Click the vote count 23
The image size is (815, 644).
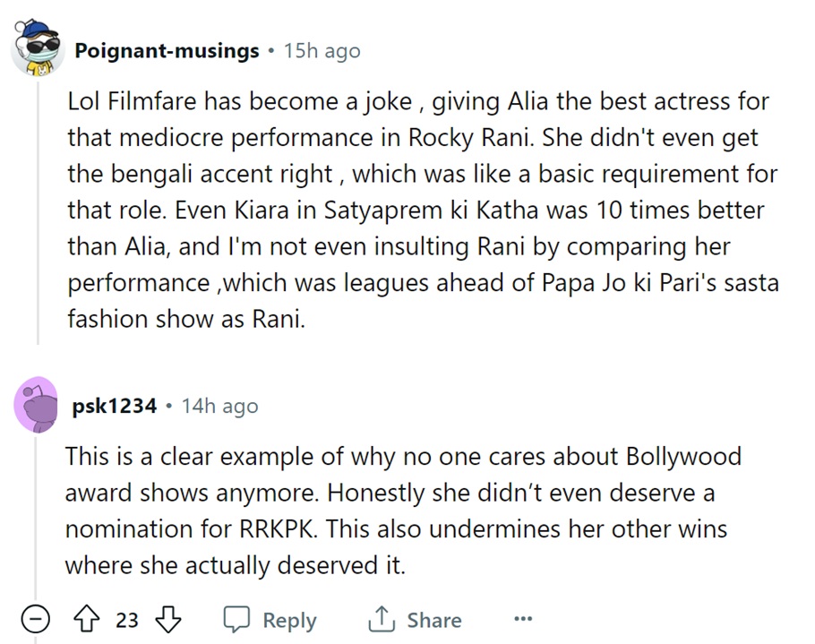127,620
